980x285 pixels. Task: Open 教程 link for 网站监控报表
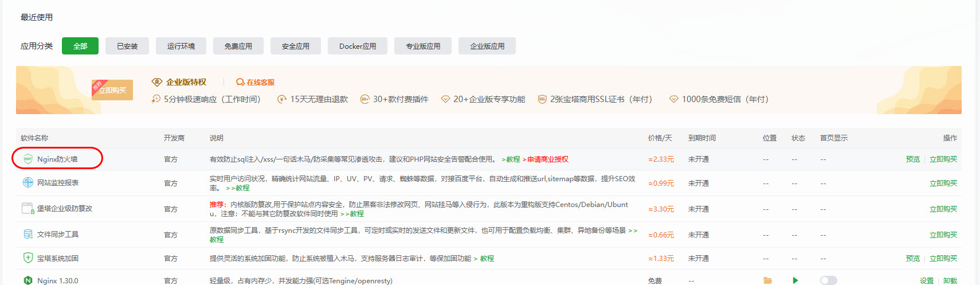(238, 188)
